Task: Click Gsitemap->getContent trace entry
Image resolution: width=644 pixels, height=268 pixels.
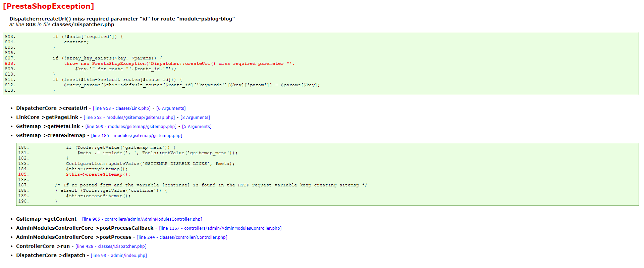Action: pos(46,219)
